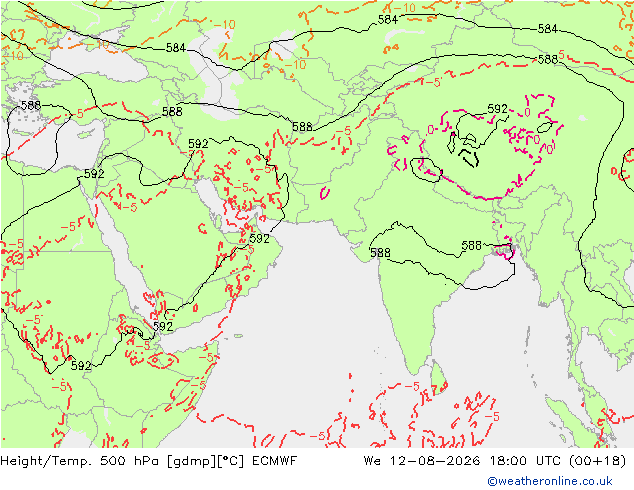Click the '18:00 UTC' time text

click(525, 460)
